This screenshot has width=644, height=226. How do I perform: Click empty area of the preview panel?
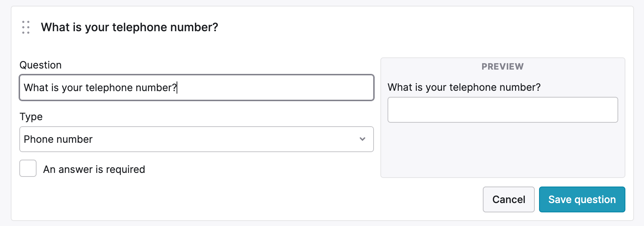503,151
